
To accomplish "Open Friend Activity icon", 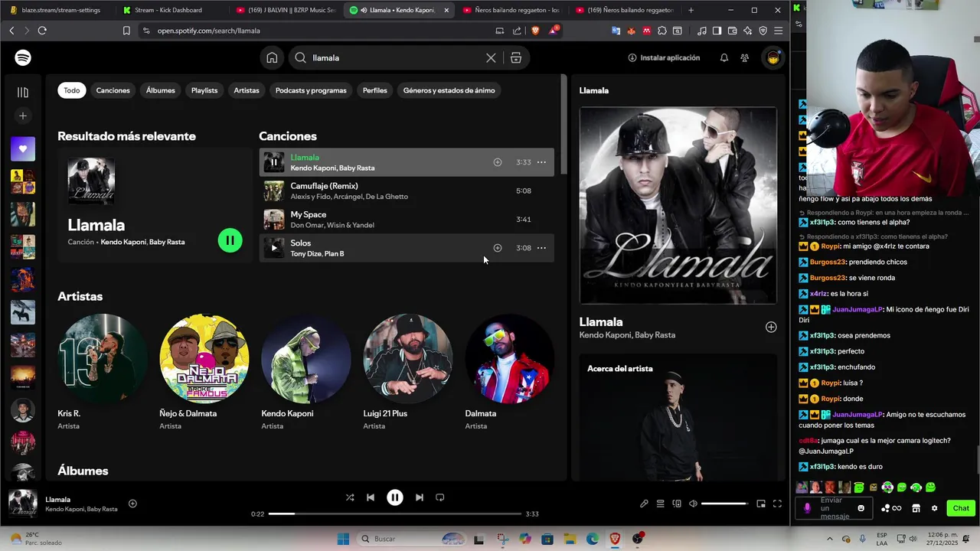I will [x=744, y=57].
